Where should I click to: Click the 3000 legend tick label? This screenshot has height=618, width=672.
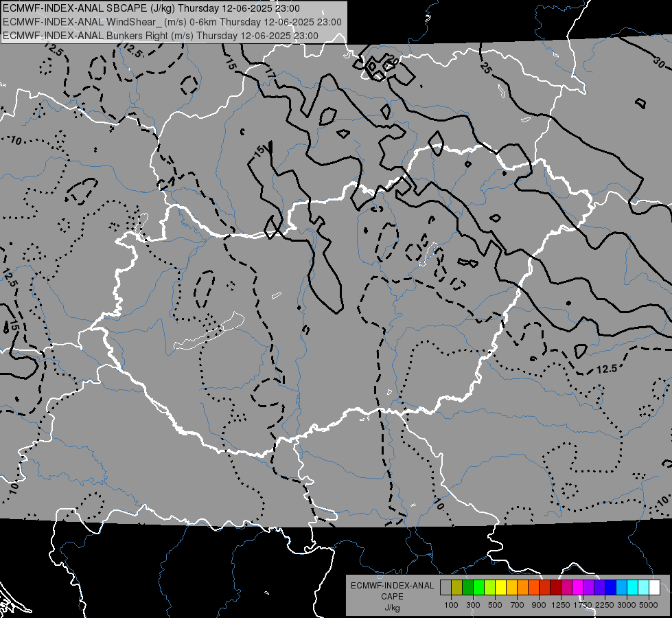[627, 605]
